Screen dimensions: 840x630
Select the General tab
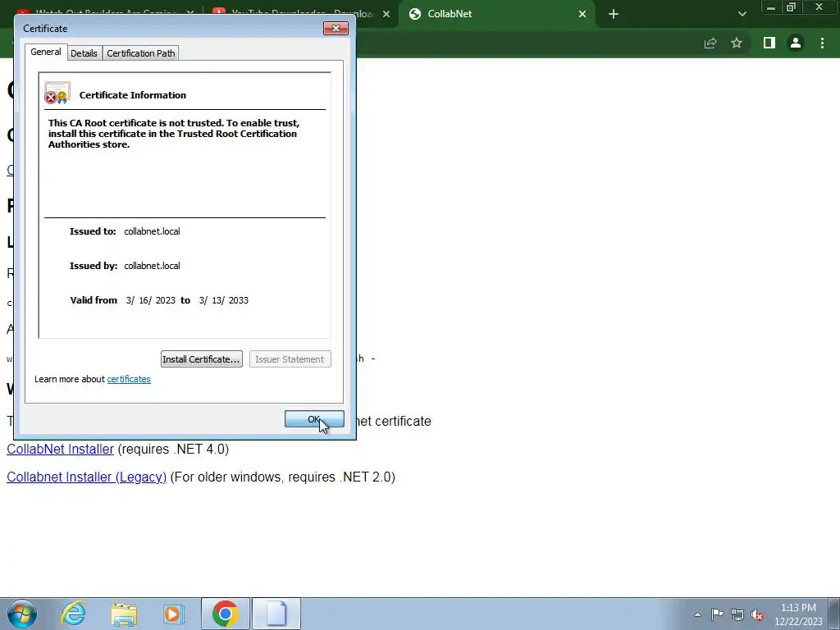[x=46, y=52]
